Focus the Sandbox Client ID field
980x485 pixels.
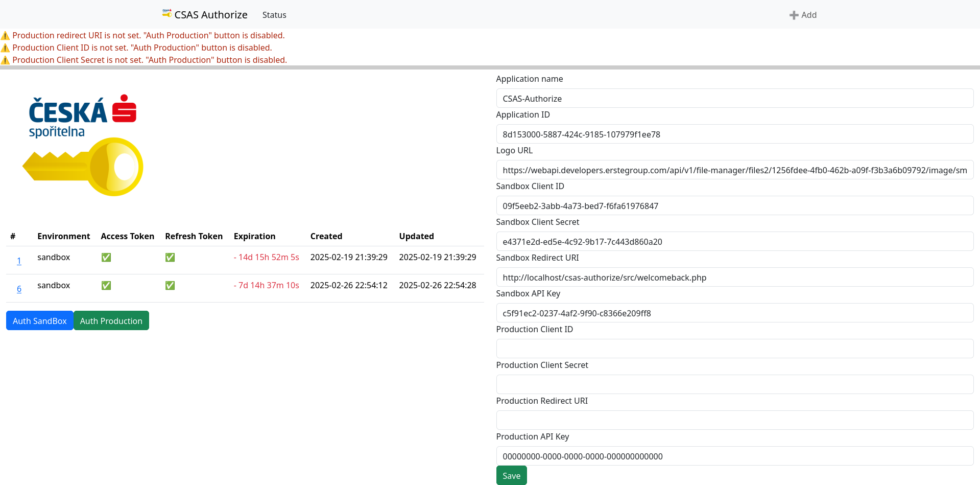[x=734, y=205]
